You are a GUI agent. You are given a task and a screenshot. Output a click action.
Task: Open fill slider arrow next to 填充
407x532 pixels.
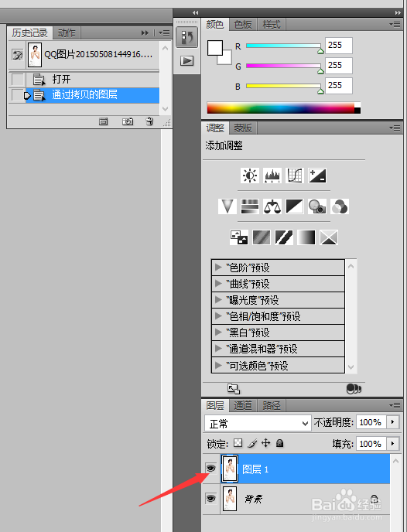tap(393, 443)
